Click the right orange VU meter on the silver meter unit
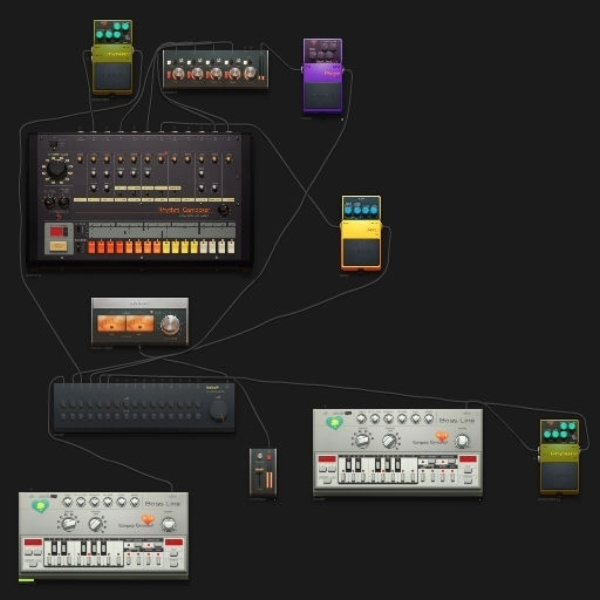The image size is (600, 600). coord(140,323)
